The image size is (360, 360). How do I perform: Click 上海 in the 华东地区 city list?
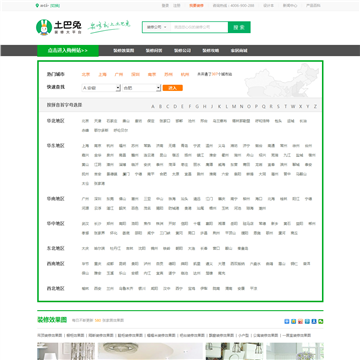(x=85, y=146)
